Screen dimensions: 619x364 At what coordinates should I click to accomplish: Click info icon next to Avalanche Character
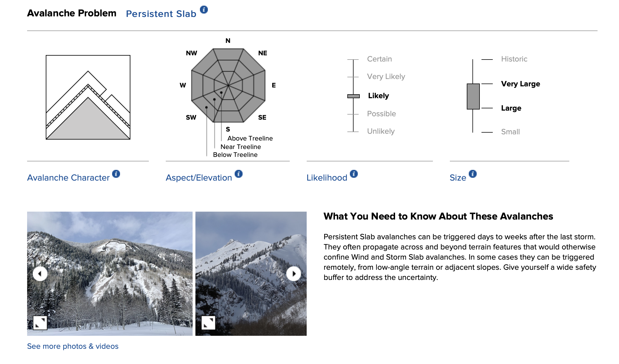[116, 174]
